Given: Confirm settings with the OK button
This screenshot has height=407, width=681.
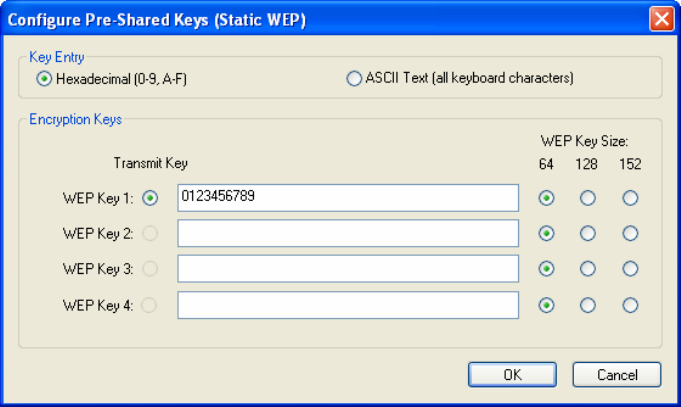Looking at the screenshot, I should coord(512,374).
